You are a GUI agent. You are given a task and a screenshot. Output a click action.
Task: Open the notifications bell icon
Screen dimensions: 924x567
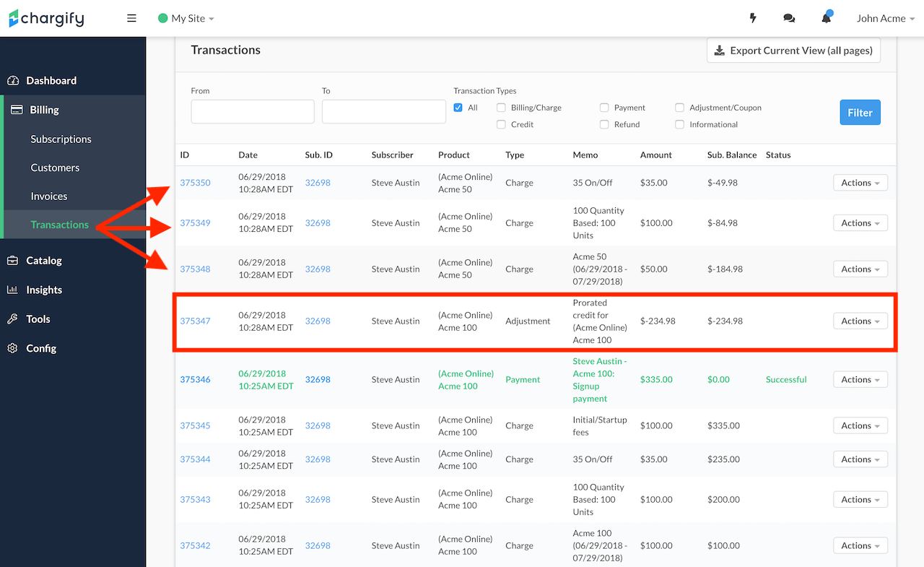(826, 18)
